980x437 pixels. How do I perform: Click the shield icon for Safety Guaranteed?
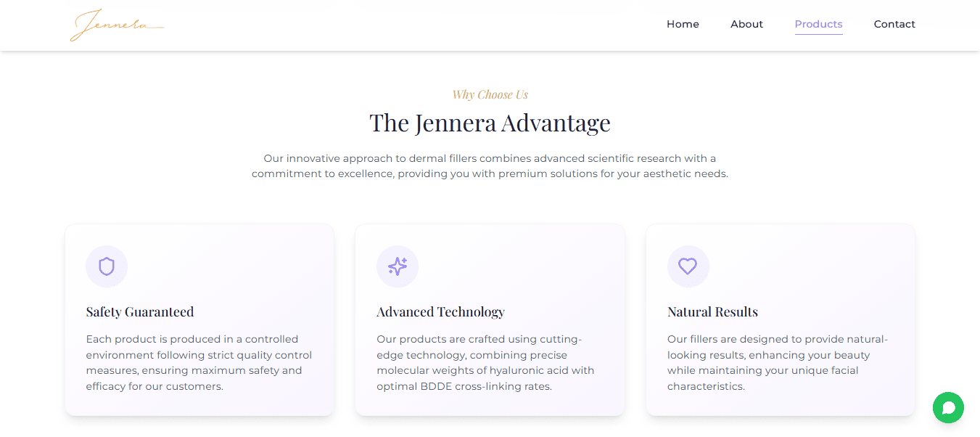pos(107,266)
